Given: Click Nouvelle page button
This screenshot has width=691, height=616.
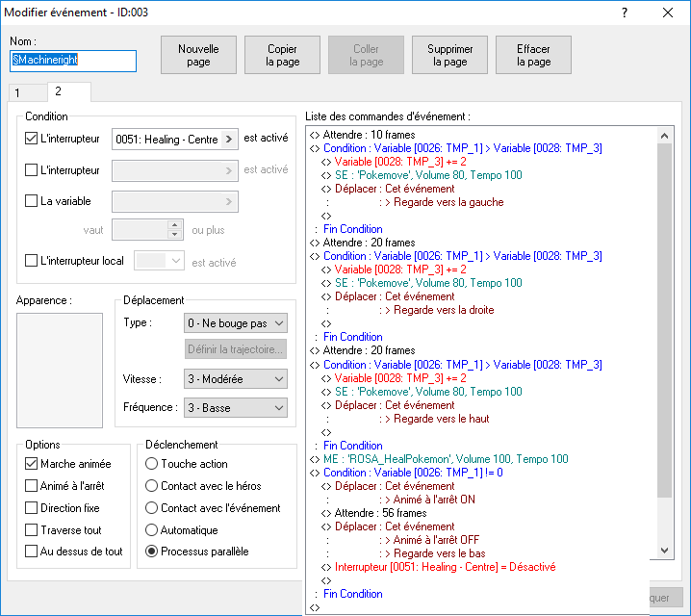Looking at the screenshot, I should point(198,55).
